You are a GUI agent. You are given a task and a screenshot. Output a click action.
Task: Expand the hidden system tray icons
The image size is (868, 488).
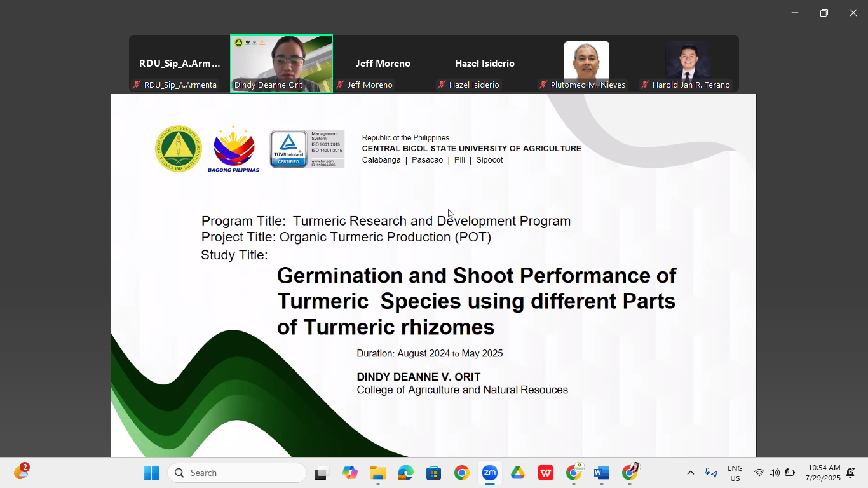coord(690,473)
